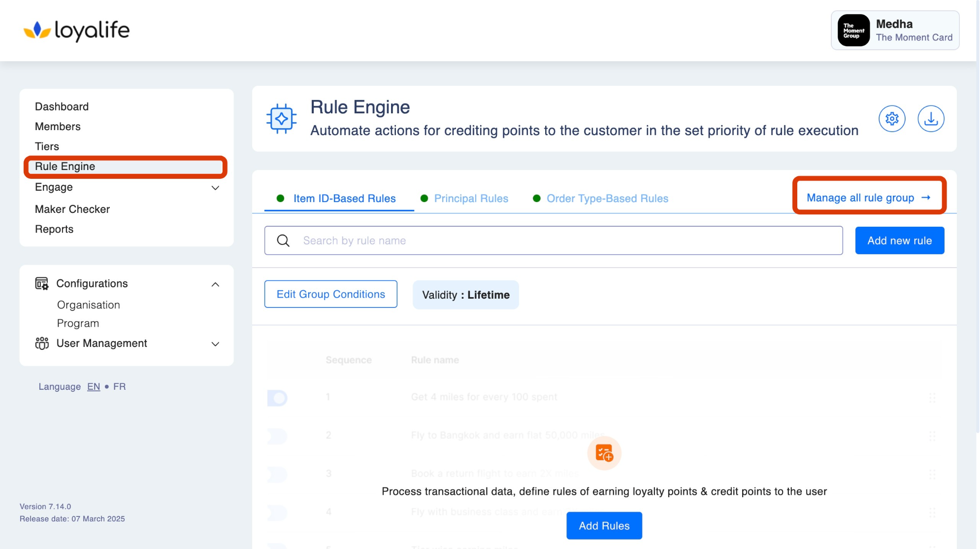Toggle the switch for rule sequence 1
Screen dimensions: 980x549
pyautogui.click(x=277, y=398)
